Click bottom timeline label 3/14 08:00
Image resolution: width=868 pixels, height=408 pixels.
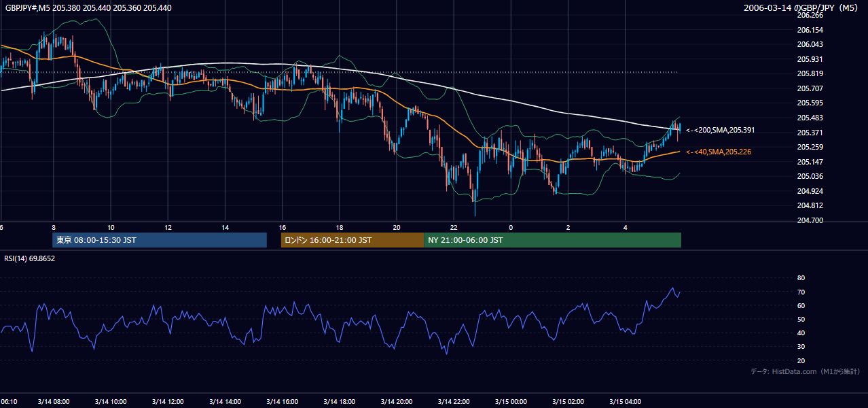click(x=53, y=402)
